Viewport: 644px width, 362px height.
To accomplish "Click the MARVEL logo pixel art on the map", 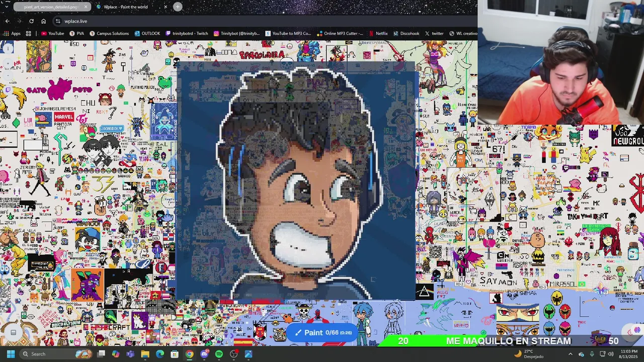I will click(64, 117).
